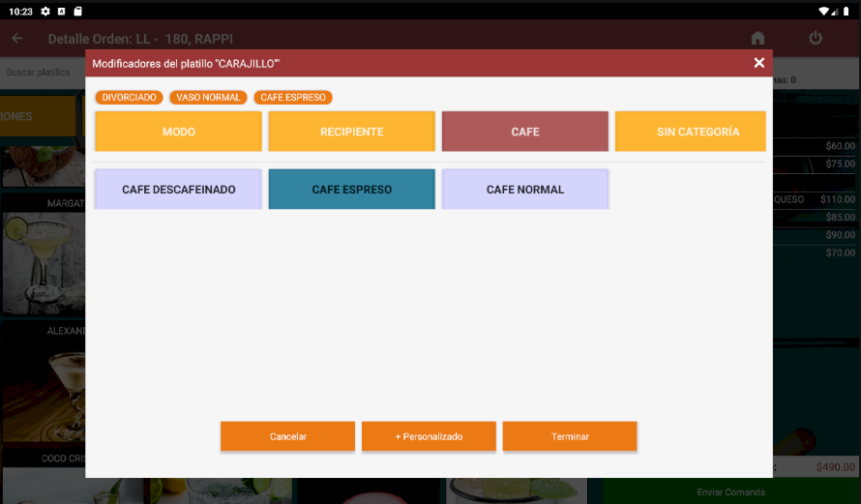
Task: Open the MODO modifier category
Action: (178, 132)
